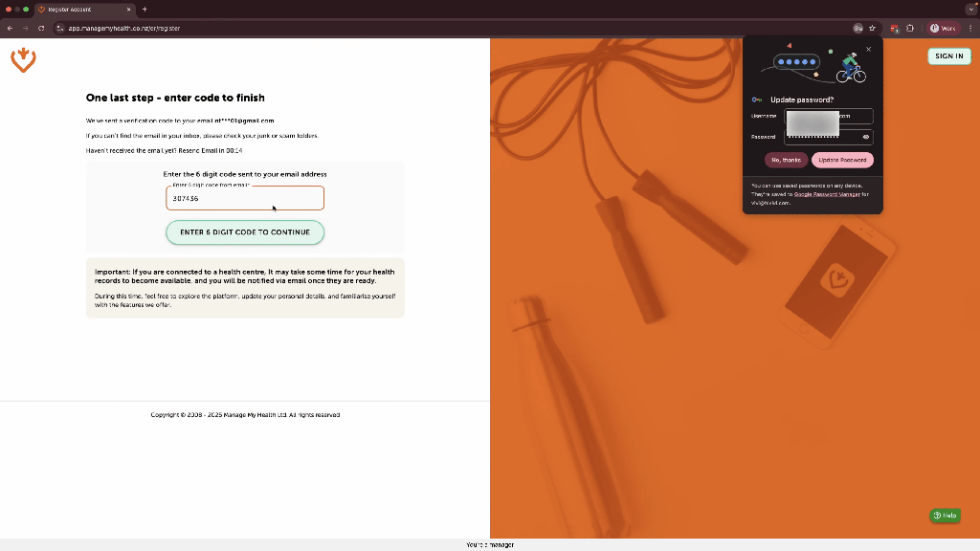980x551 pixels.
Task: Click the Manage My Health heart logo
Action: [x=23, y=60]
